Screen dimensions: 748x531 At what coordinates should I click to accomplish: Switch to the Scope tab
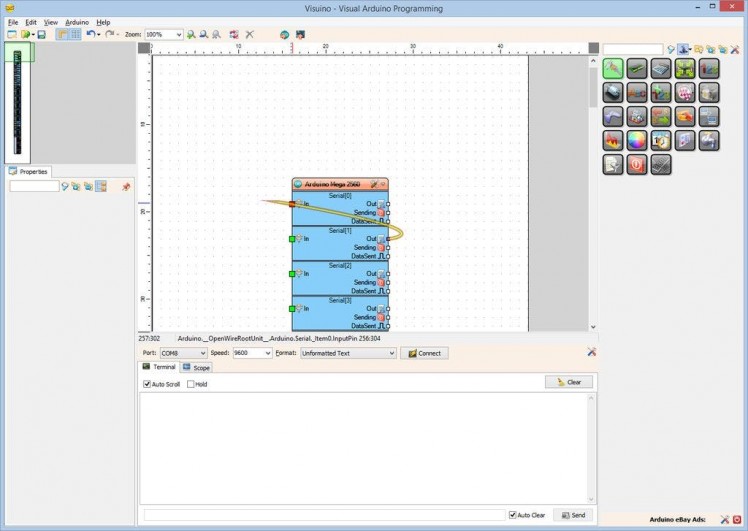[x=196, y=367]
